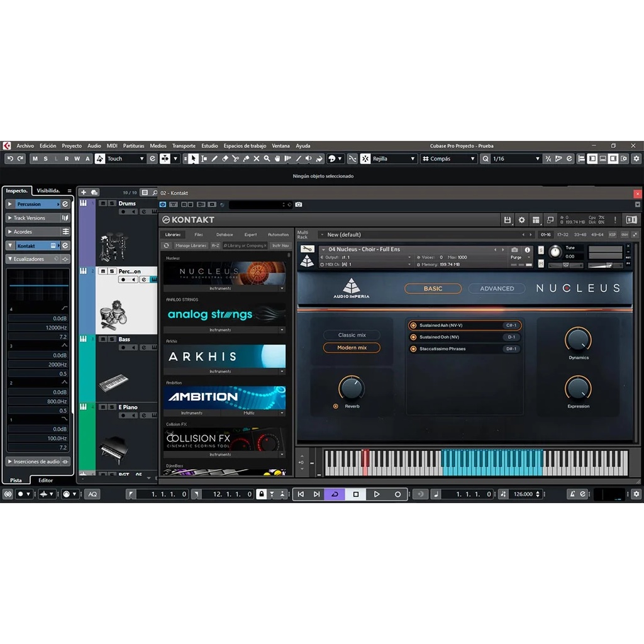
Task: Click the ADVANCED view button
Action: coord(497,289)
